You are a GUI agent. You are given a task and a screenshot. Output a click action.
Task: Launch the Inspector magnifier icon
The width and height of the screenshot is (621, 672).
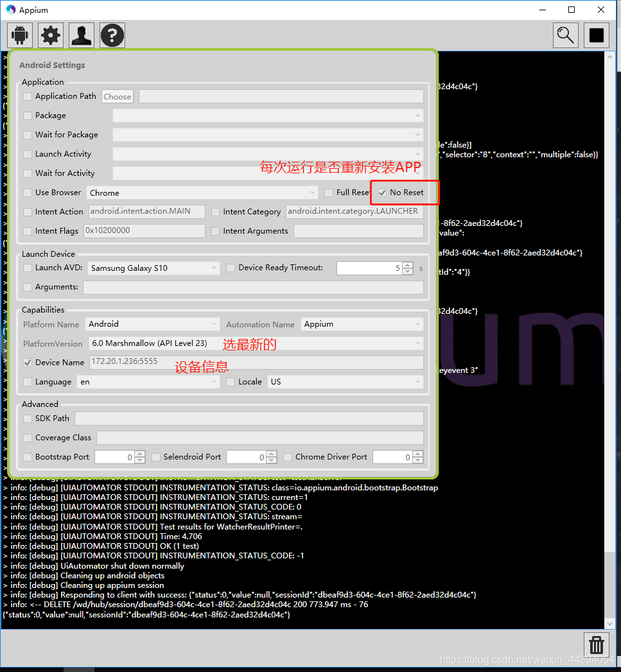(565, 35)
